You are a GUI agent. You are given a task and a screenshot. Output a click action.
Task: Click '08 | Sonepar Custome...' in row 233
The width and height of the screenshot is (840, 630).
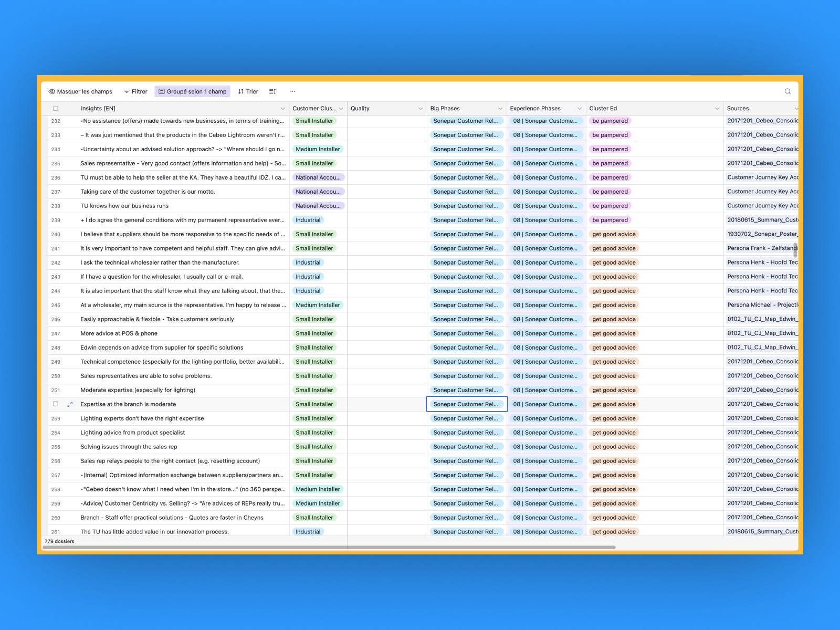(546, 135)
